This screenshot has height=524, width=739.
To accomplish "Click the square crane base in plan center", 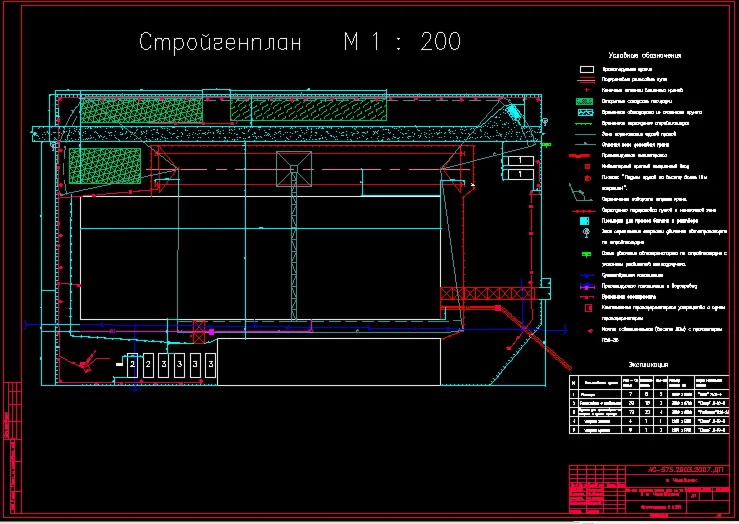I will [x=294, y=169].
